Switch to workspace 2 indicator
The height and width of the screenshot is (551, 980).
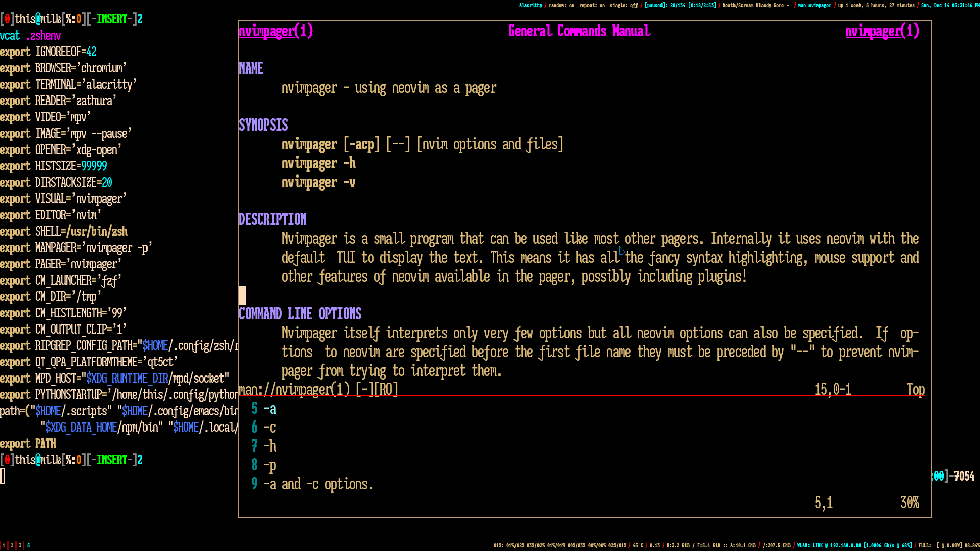12,545
